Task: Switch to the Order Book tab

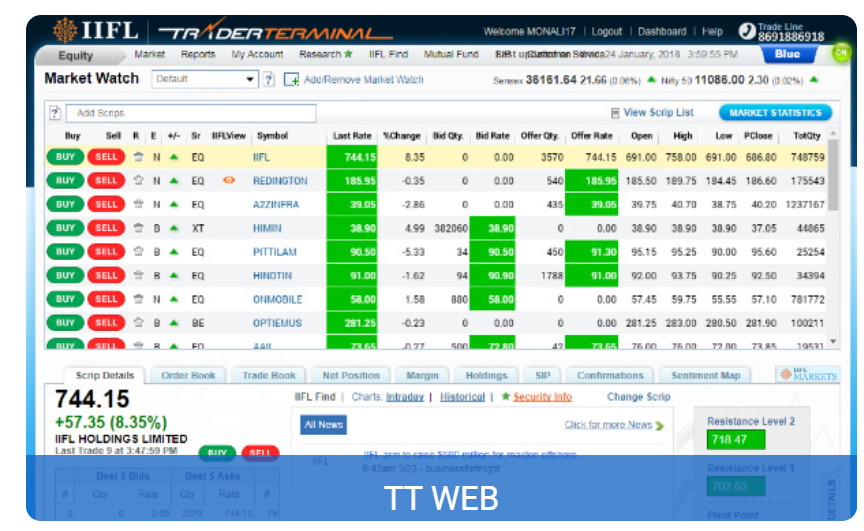Action: coord(188,376)
